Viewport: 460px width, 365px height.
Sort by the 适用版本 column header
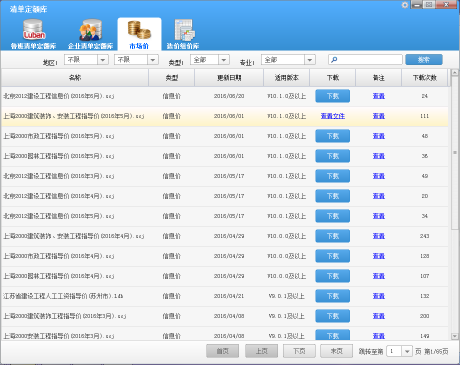point(287,78)
